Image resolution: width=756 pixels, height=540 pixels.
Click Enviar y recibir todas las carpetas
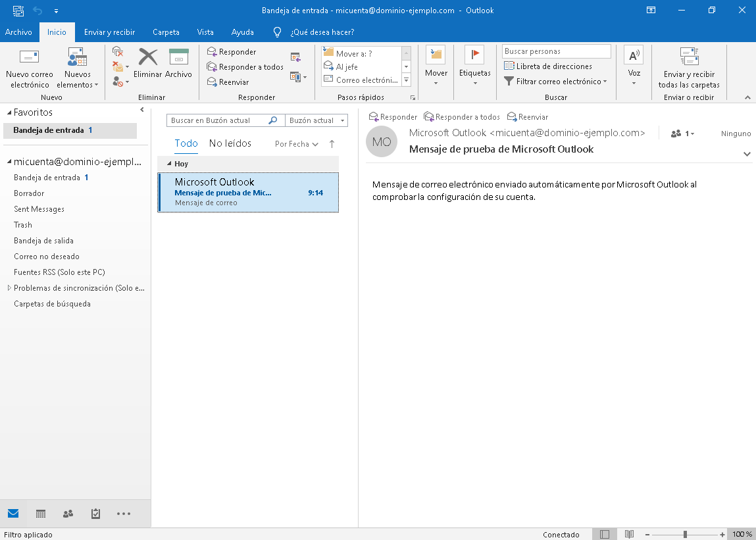689,68
